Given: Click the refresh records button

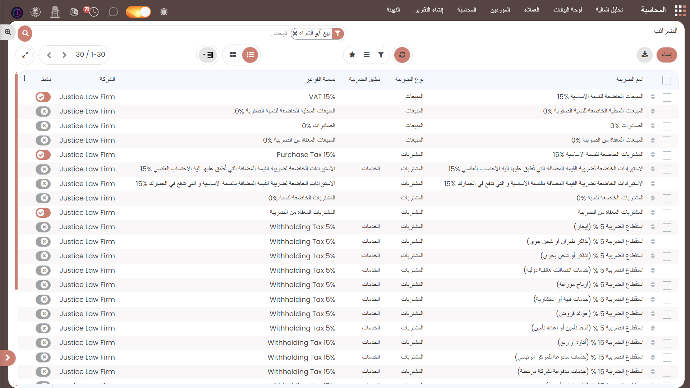Looking at the screenshot, I should pyautogui.click(x=402, y=55).
